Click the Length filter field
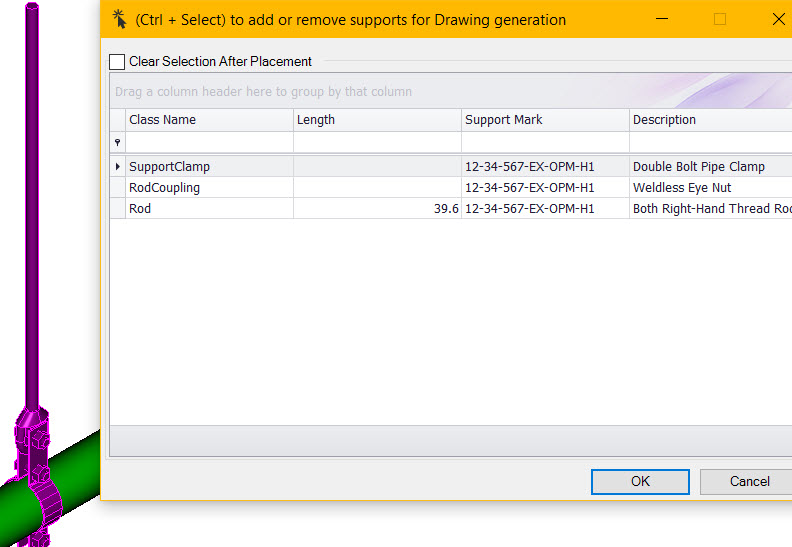Screen dimensions: 792x547 pyautogui.click(x=377, y=142)
